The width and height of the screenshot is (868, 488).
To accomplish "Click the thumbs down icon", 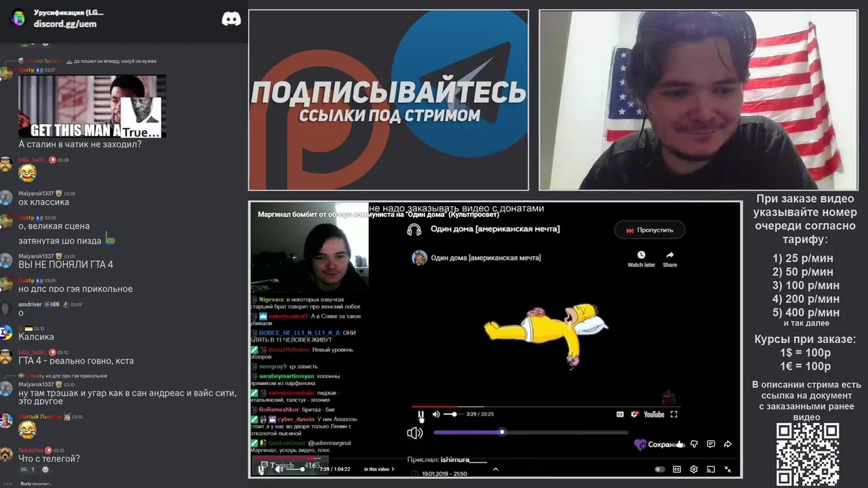I will coord(694,445).
